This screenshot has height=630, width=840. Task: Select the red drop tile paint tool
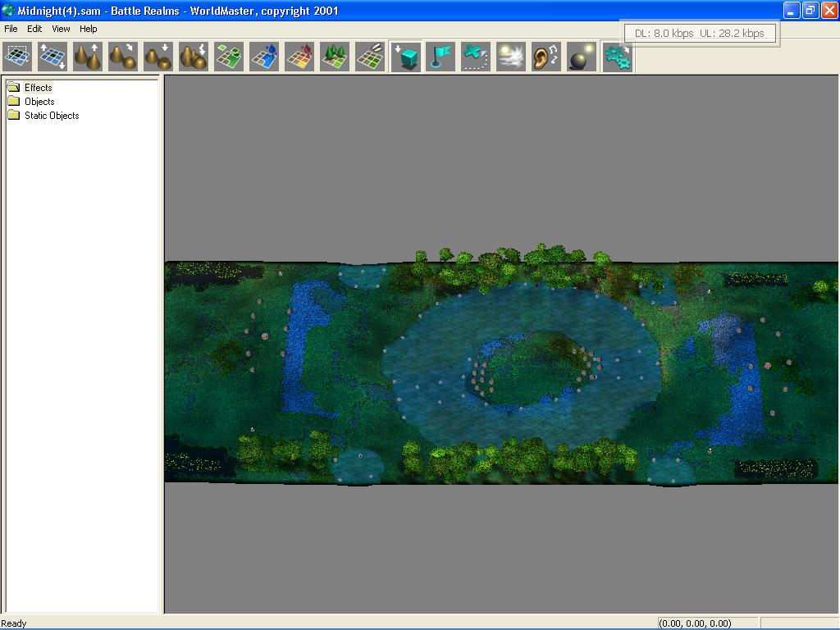[299, 57]
